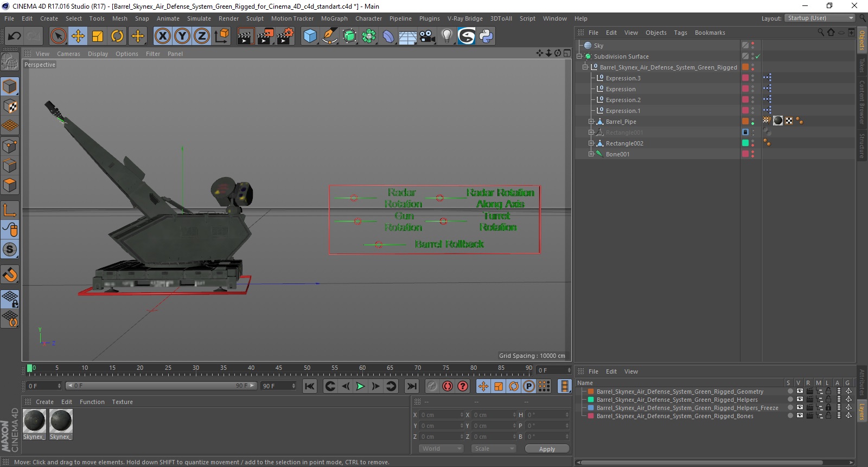
Task: Click the Gun Rotation slider handle
Action: coord(357,221)
